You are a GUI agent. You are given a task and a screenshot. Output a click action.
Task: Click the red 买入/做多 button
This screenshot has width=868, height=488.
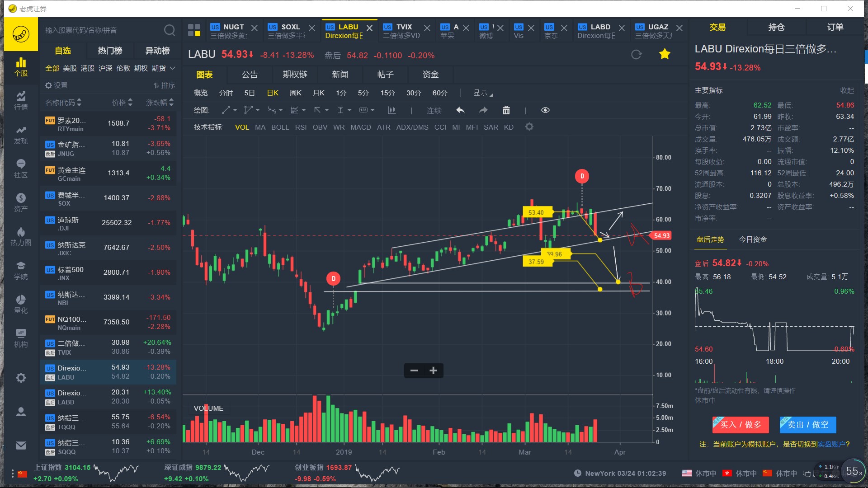(x=740, y=425)
